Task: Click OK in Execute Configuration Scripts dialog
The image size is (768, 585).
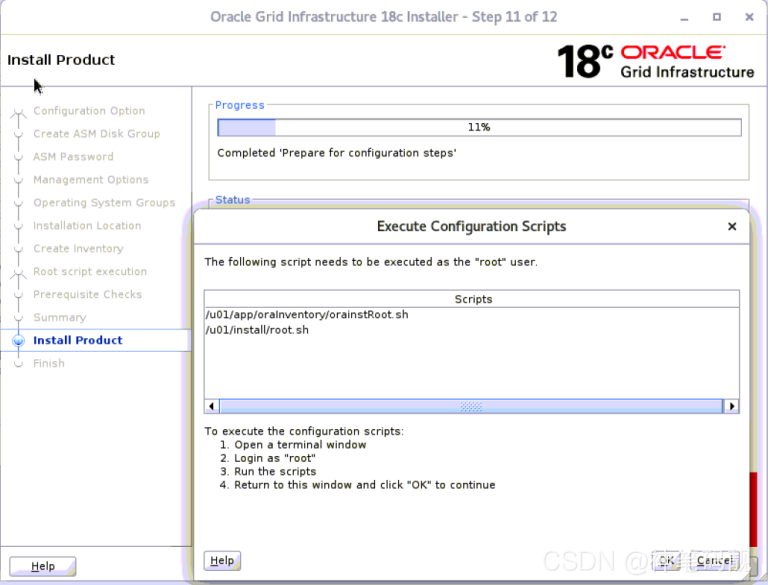Action: pos(667,560)
